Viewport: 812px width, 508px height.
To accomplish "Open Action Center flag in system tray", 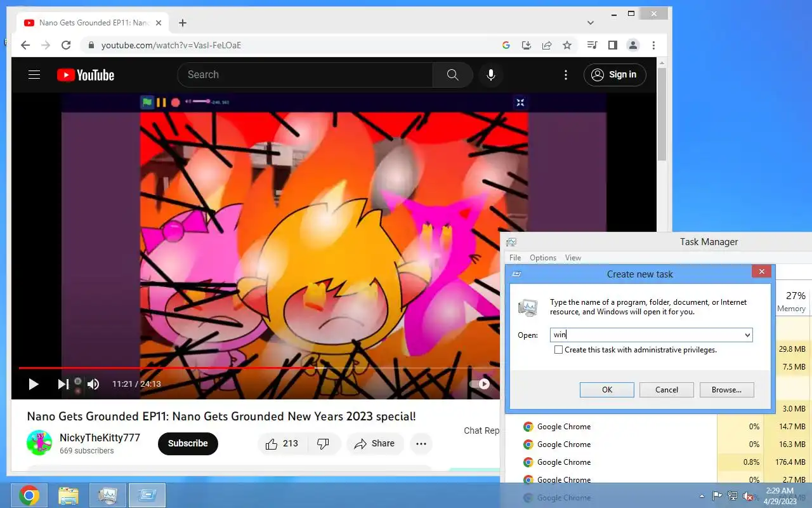I will (717, 496).
